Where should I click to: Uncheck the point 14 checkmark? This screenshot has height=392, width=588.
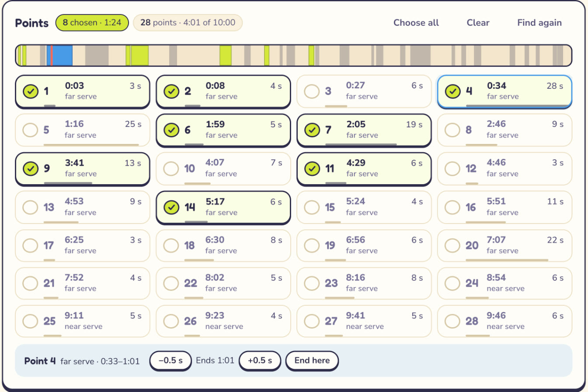pos(171,207)
